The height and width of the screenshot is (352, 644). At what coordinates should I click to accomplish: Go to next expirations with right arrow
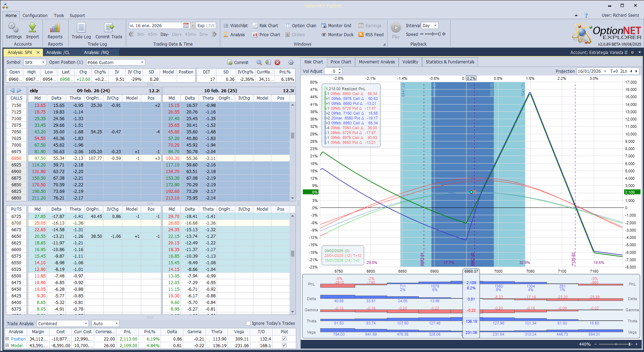point(19,91)
